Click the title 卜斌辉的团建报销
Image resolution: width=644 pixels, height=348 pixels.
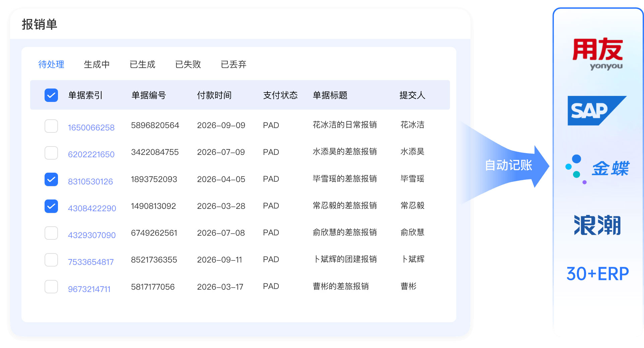coord(345,259)
